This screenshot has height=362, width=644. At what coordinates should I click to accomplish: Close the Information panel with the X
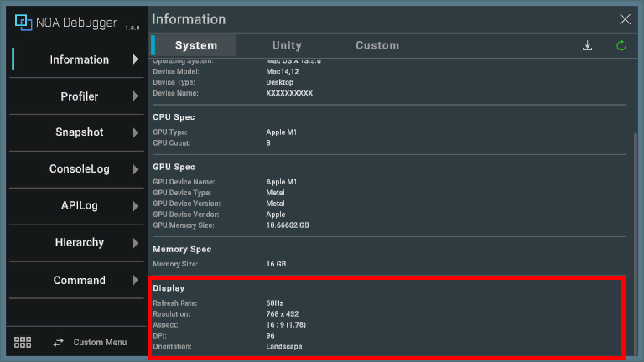[x=625, y=19]
